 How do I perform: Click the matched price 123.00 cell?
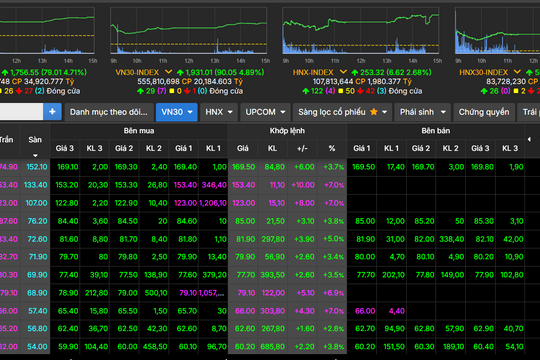tap(243, 203)
